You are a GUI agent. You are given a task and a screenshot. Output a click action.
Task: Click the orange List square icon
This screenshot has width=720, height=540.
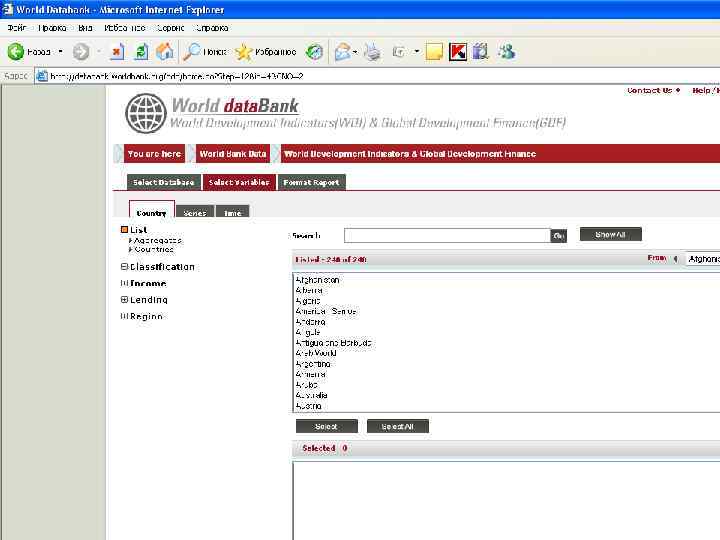(x=124, y=229)
